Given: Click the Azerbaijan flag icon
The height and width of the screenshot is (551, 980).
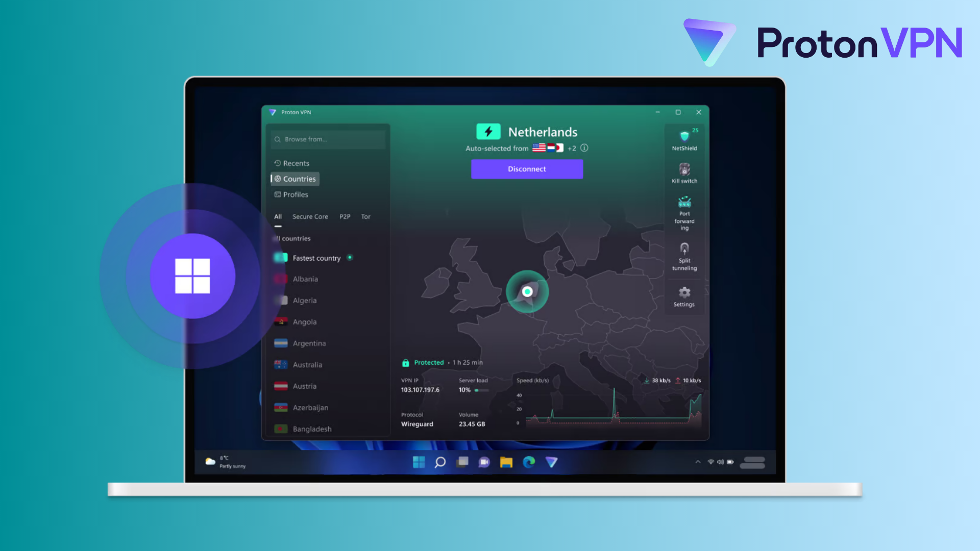Looking at the screenshot, I should [281, 408].
